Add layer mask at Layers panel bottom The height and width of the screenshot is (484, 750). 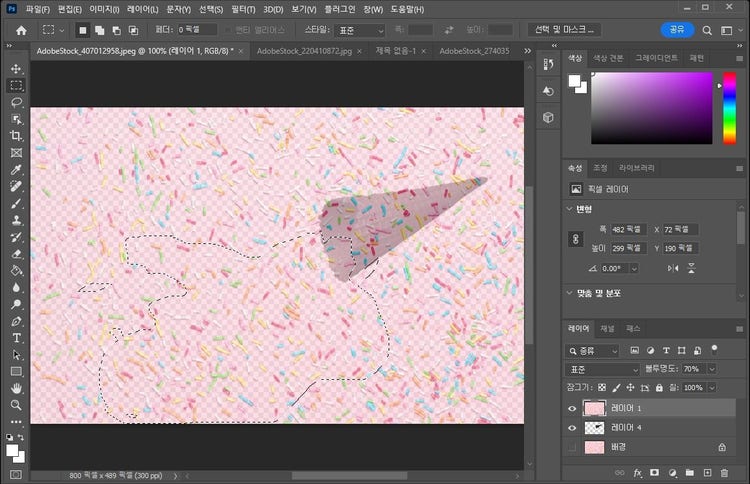[654, 473]
